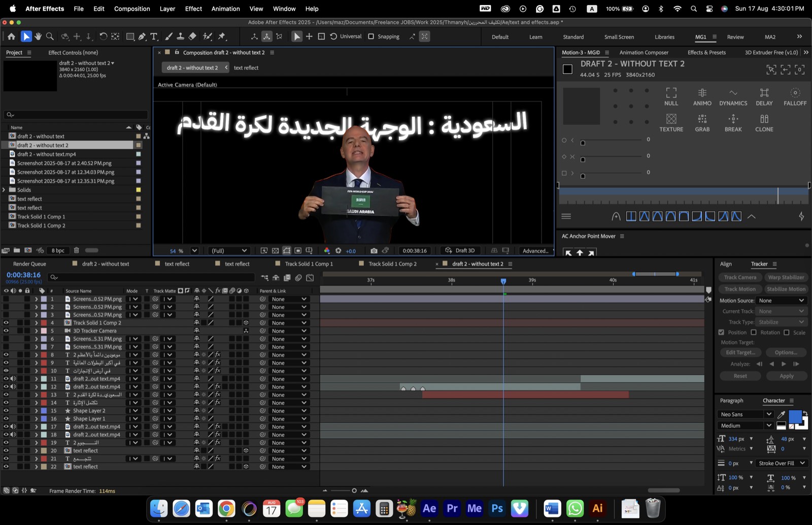This screenshot has height=525, width=812.
Task: Click the CLONE tool in Motion-3
Action: 764,123
